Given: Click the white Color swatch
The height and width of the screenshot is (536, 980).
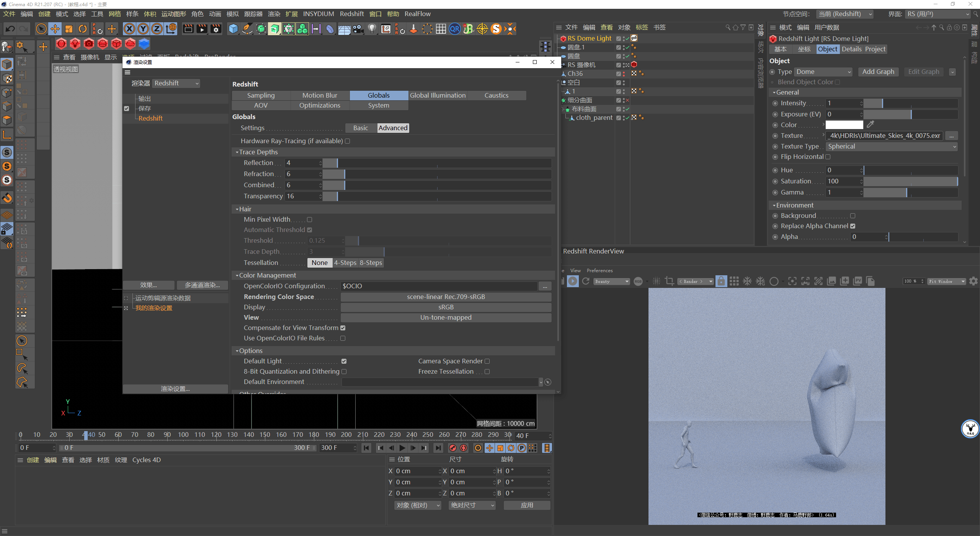Looking at the screenshot, I should (x=844, y=125).
